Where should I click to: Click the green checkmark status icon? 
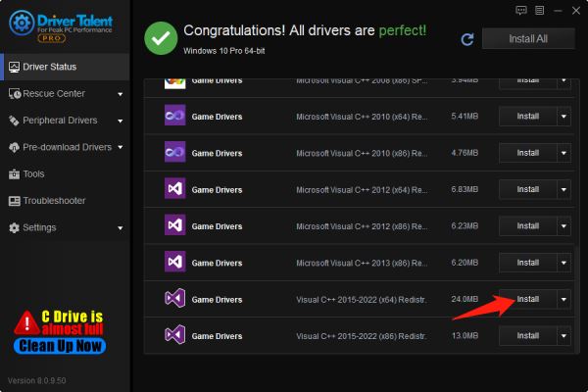pos(161,38)
